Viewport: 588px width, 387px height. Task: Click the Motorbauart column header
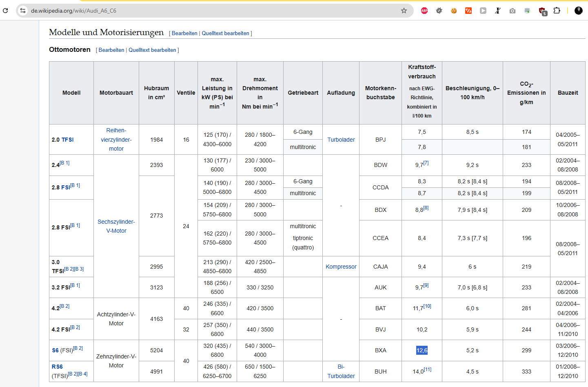pyautogui.click(x=116, y=93)
